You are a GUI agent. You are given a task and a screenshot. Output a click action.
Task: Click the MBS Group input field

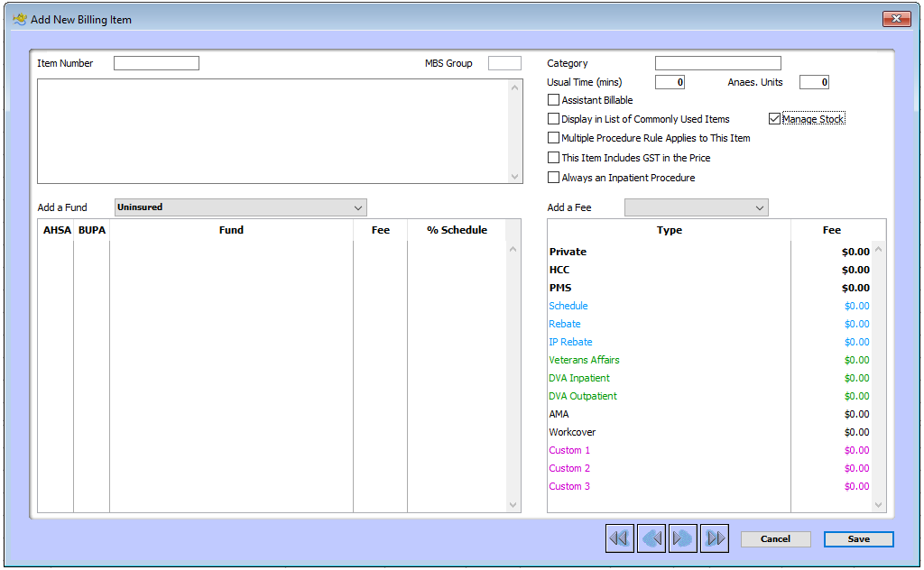pos(504,62)
